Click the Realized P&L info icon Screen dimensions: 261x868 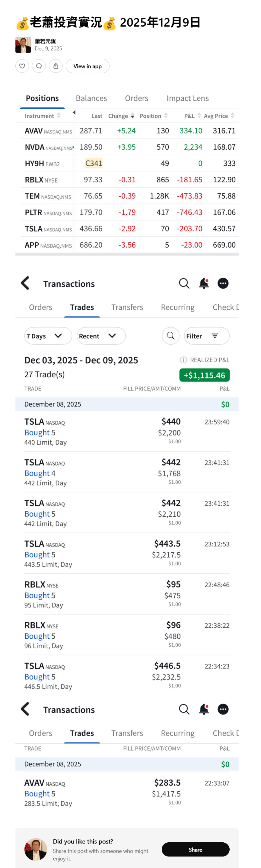pyautogui.click(x=183, y=360)
